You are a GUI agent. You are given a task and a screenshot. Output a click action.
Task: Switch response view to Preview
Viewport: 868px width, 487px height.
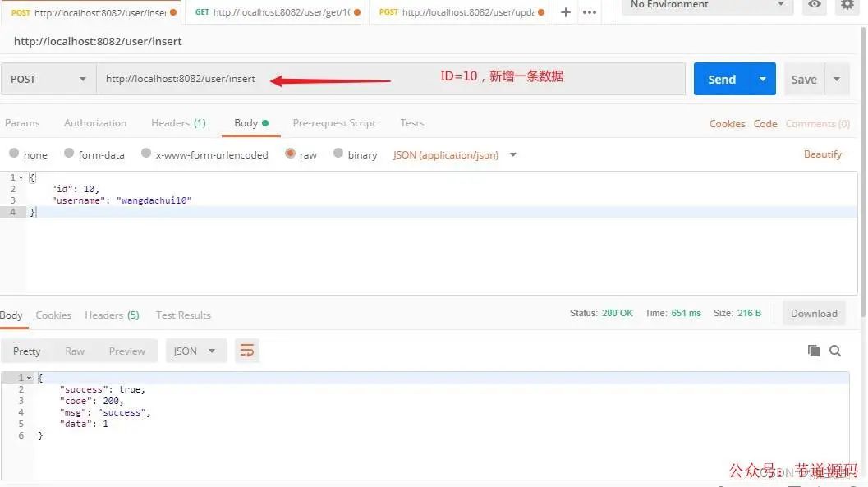point(126,351)
